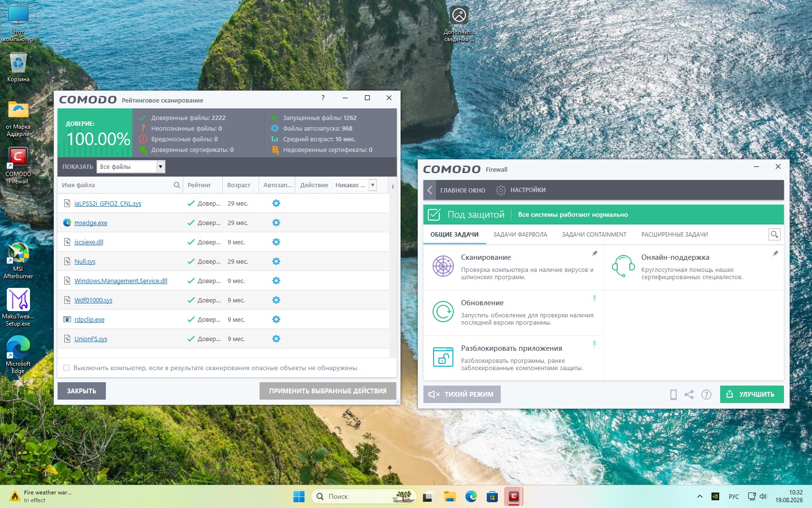
Task: Click the autorun gear for UnionFS.sys
Action: (276, 339)
